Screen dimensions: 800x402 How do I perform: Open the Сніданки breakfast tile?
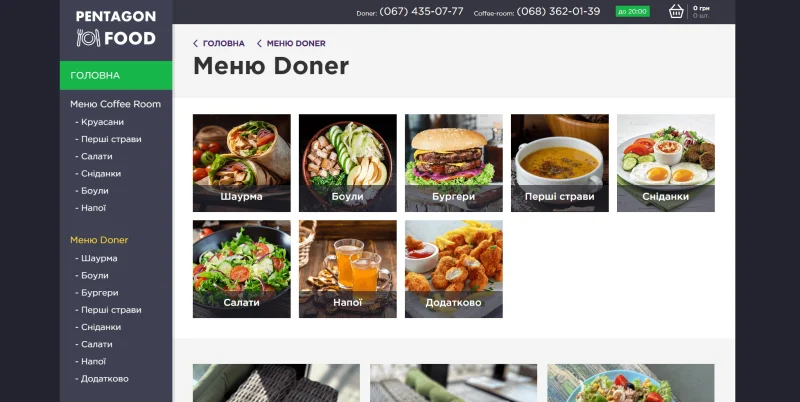pyautogui.click(x=666, y=163)
